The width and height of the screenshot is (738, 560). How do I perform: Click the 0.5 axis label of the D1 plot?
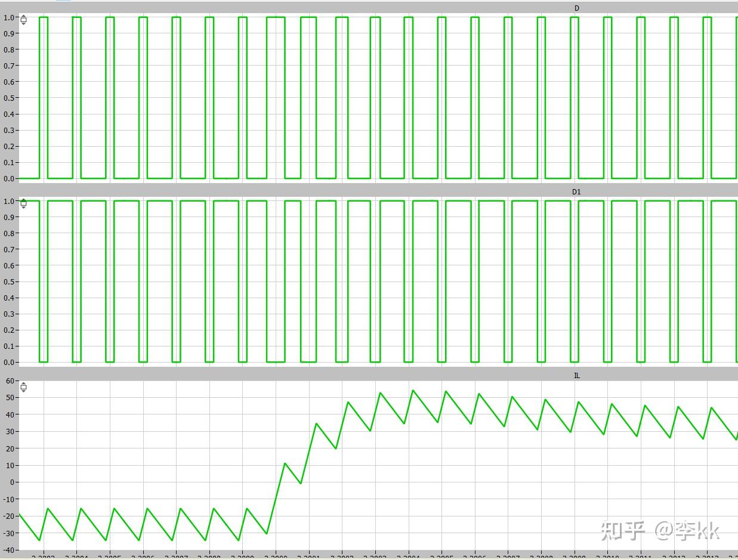pos(9,281)
